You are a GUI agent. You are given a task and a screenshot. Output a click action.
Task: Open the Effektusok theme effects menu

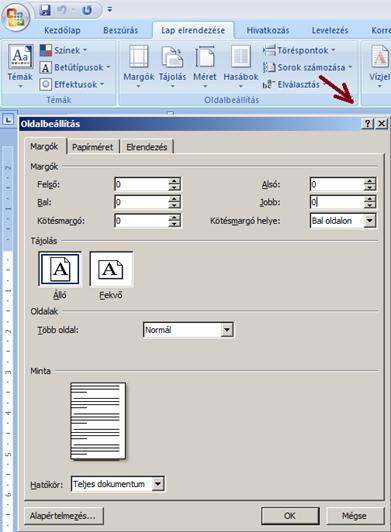[72, 84]
